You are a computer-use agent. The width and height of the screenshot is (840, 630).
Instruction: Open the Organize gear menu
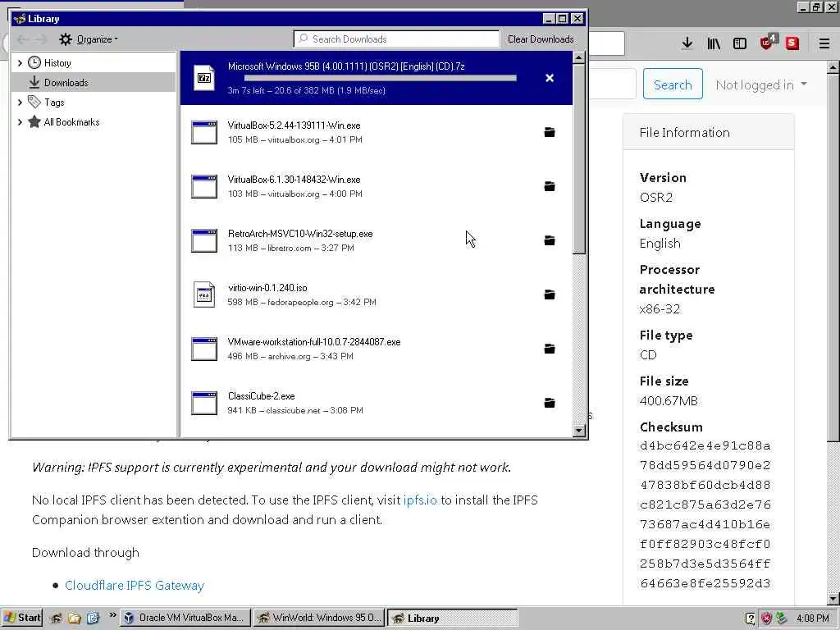pos(89,39)
